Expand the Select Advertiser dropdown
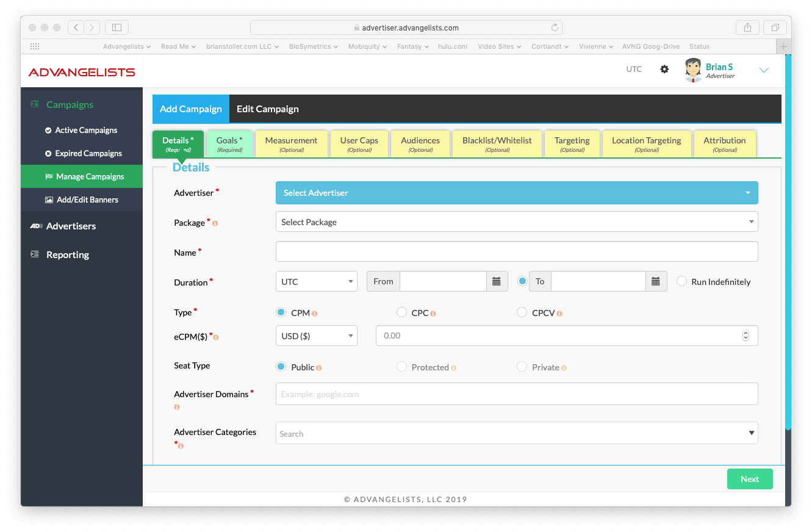The width and height of the screenshot is (812, 532). pyautogui.click(x=517, y=193)
